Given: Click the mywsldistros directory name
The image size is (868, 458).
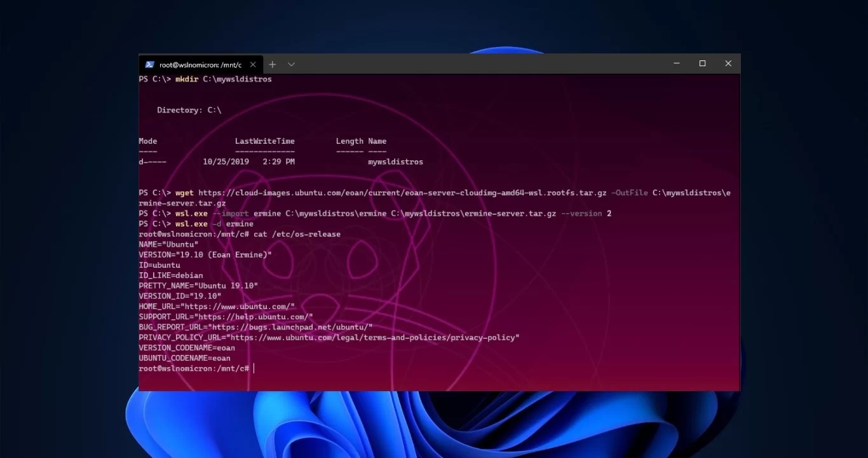Looking at the screenshot, I should [395, 162].
